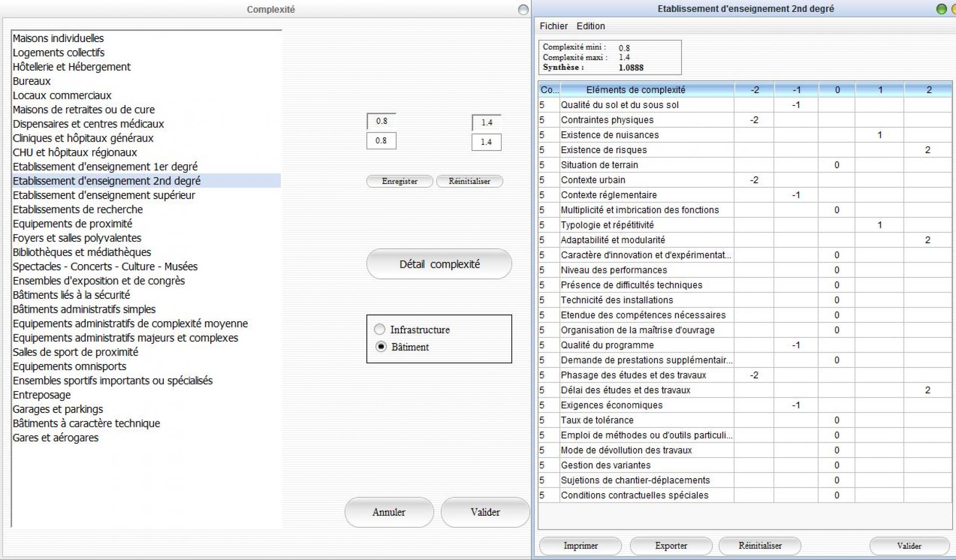
Task: Select the Bâtiment radio button
Action: pos(381,346)
